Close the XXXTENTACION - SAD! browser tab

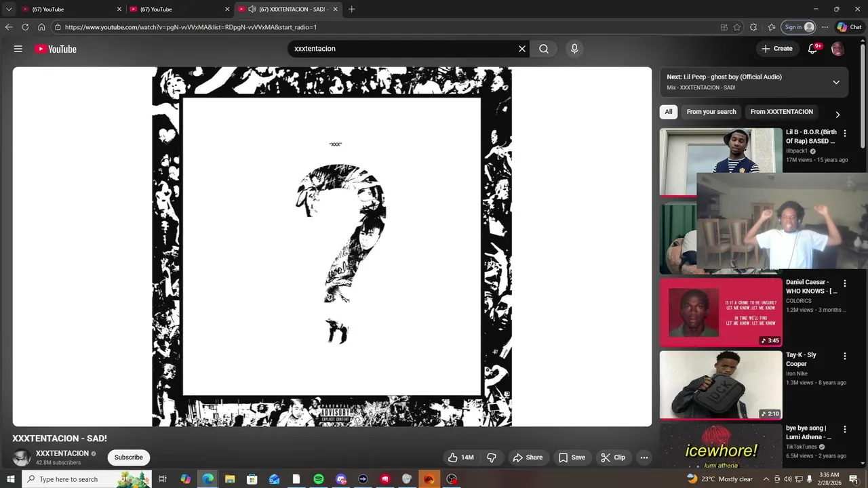click(335, 9)
